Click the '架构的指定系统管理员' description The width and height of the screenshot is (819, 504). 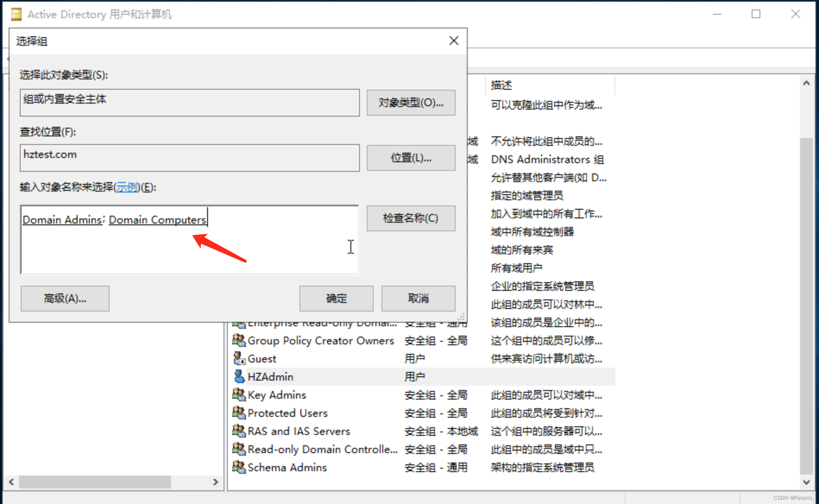(542, 467)
